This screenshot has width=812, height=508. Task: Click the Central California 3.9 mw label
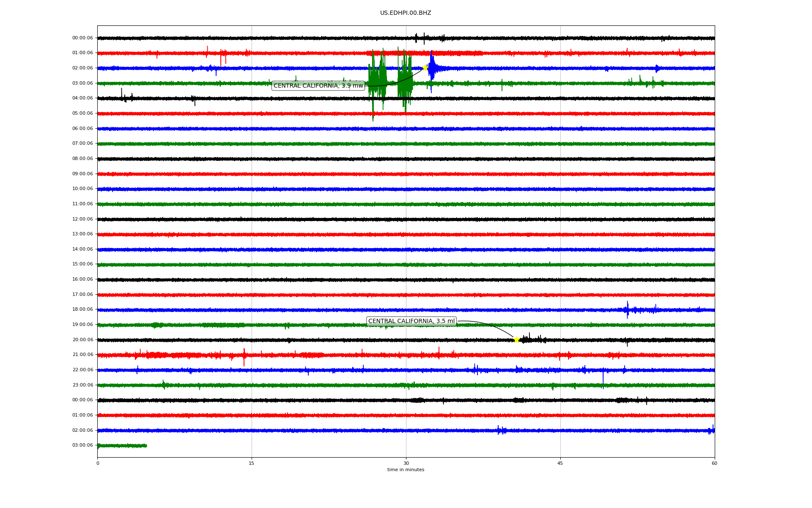pyautogui.click(x=318, y=86)
